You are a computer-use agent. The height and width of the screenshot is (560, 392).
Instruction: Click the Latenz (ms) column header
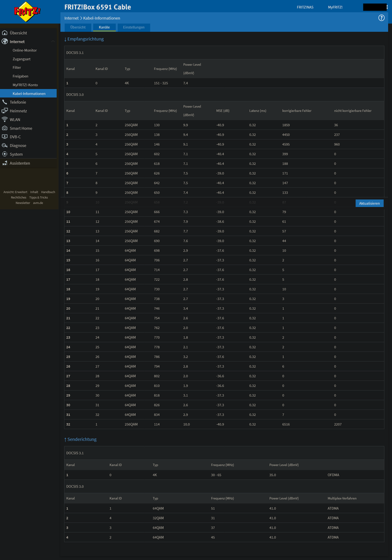click(x=257, y=111)
